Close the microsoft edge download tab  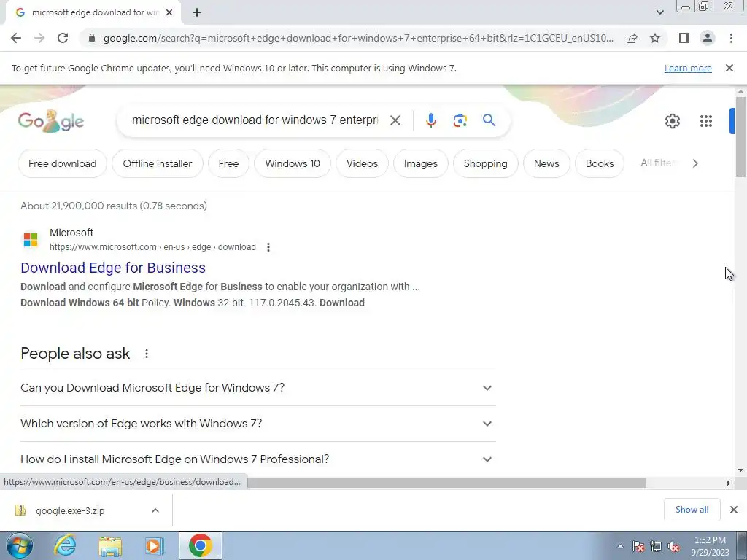(169, 13)
